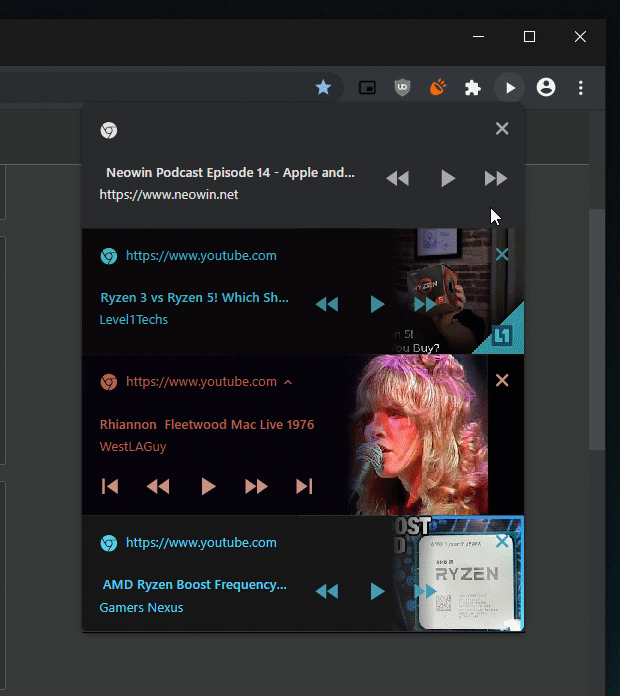Click the Ryzen 3 vs Ryzen 5 title

click(194, 297)
